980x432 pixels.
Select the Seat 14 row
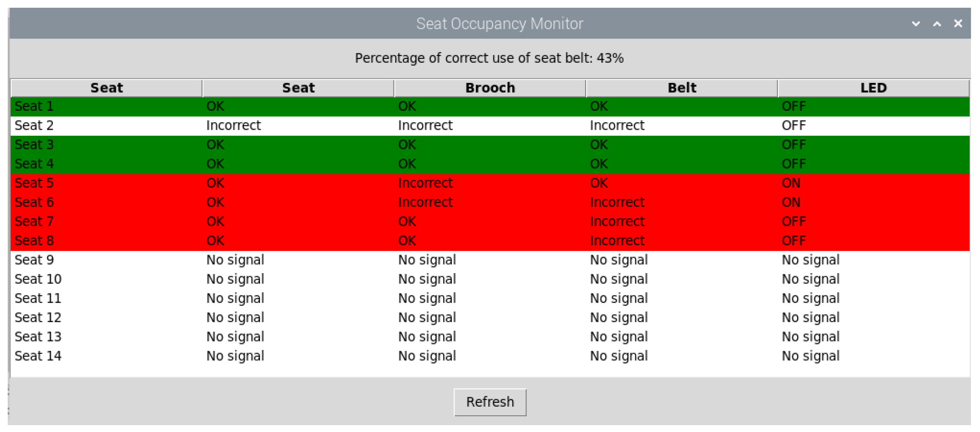click(x=38, y=356)
